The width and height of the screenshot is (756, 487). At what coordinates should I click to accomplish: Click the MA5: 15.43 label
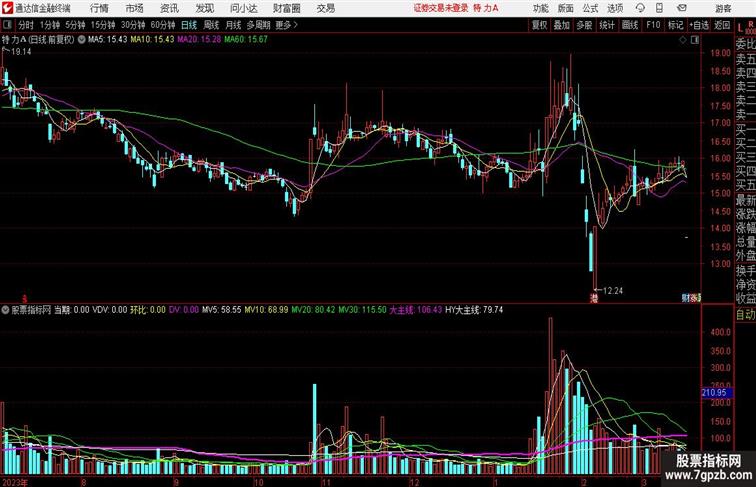coord(107,40)
